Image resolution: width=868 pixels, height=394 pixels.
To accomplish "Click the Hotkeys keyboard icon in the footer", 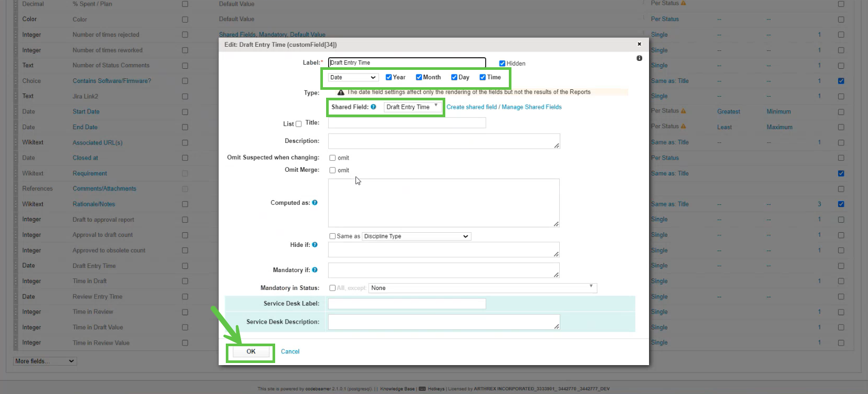I will (422, 389).
